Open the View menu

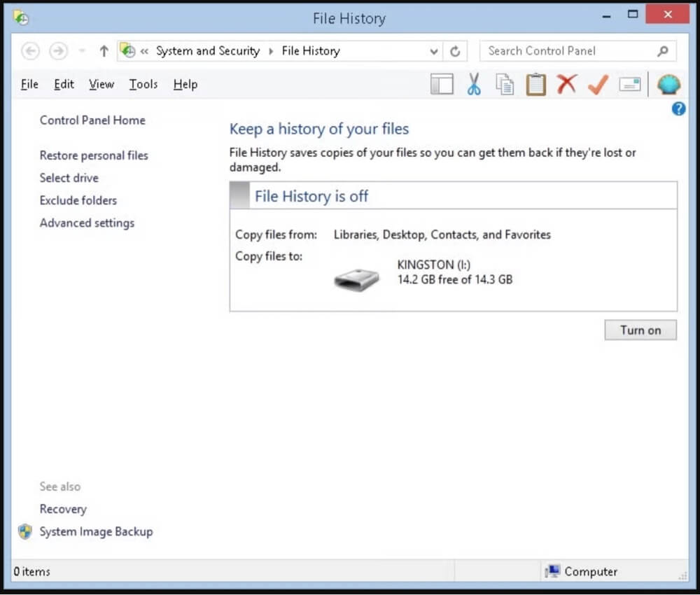[101, 84]
